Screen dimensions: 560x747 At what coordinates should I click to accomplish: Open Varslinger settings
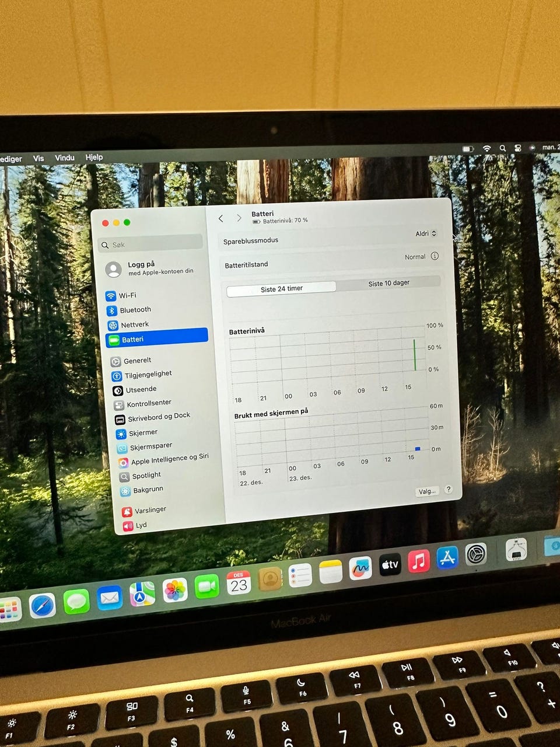pyautogui.click(x=144, y=511)
